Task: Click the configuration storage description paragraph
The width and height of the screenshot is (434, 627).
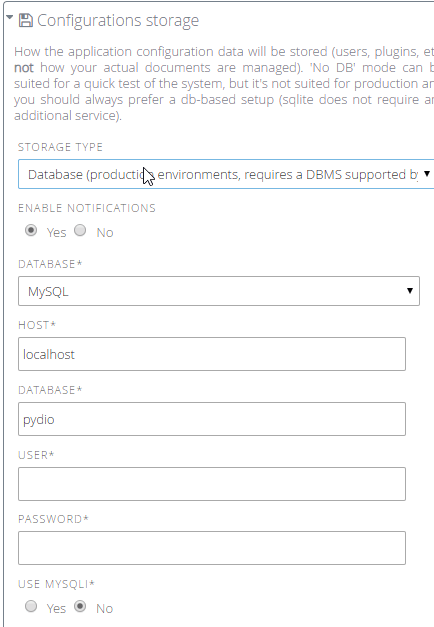Action: click(224, 83)
